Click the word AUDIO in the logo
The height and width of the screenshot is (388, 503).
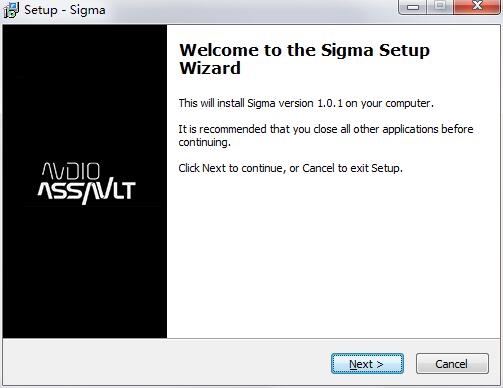point(71,171)
